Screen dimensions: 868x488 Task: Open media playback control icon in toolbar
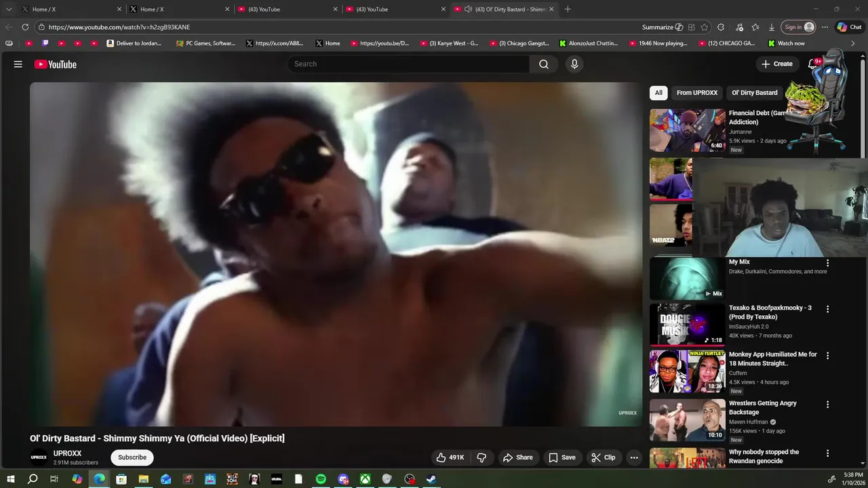[739, 27]
